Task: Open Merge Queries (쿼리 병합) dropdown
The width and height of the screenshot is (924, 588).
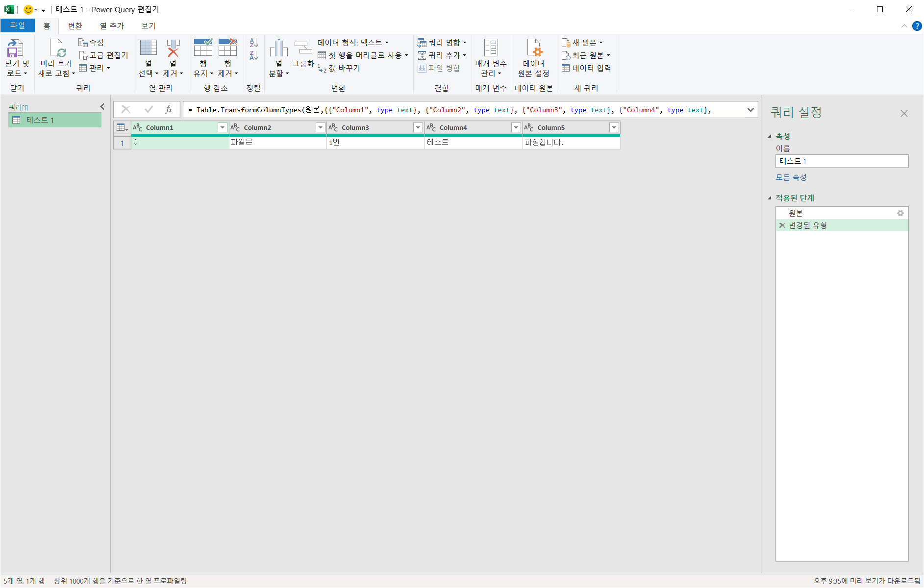Action: click(442, 43)
